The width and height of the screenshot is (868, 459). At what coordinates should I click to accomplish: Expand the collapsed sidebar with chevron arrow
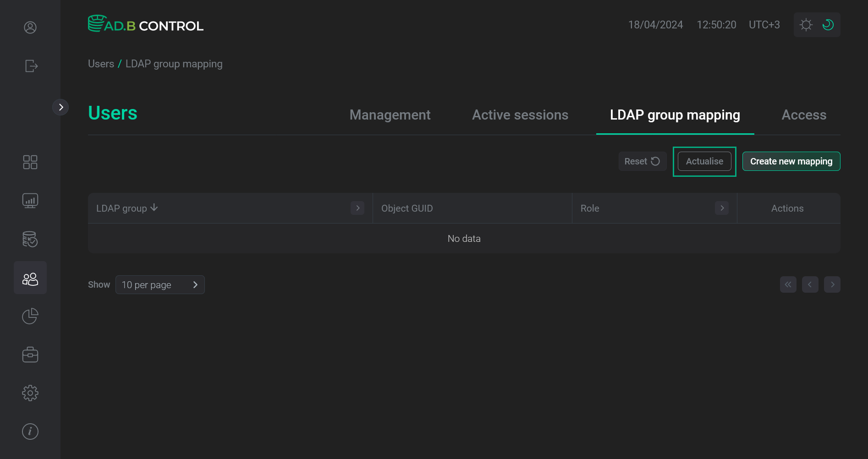coord(60,107)
